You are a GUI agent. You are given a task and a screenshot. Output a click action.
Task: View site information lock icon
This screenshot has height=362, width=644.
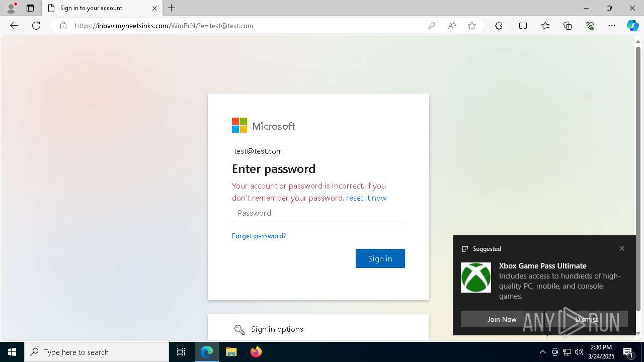tap(63, 26)
